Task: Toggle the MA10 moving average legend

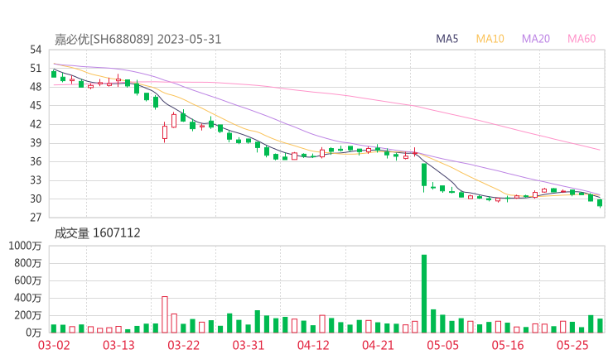Action: click(490, 39)
